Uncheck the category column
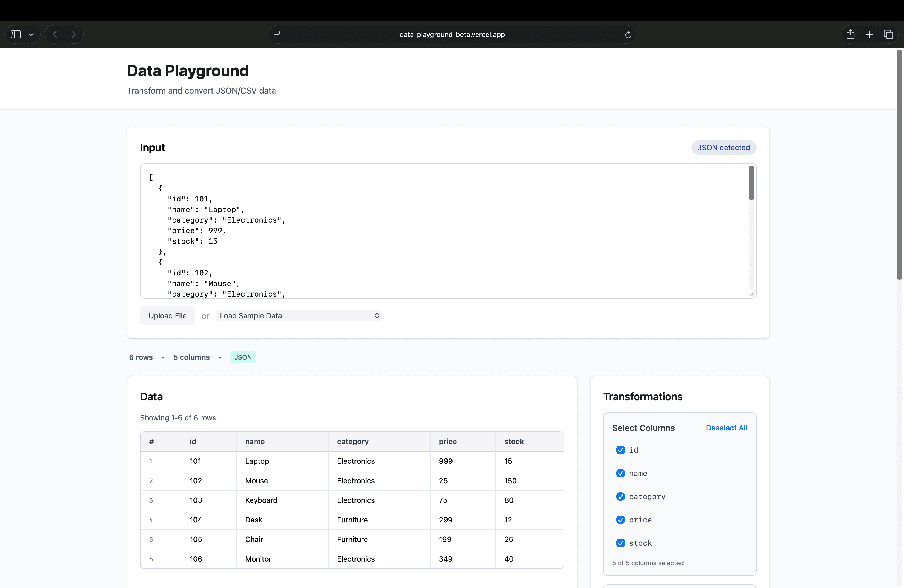904x588 pixels. click(620, 497)
